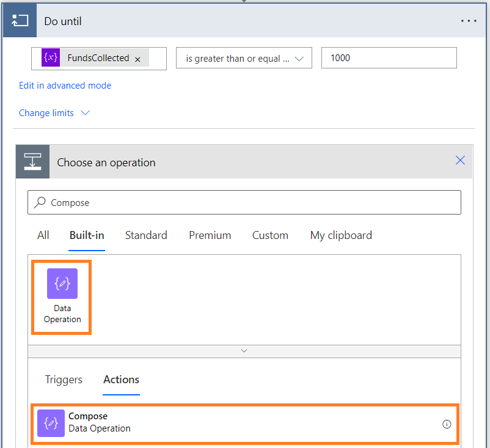Viewport: 490px width, 448px height.
Task: Switch to the Triggers tab
Action: tap(64, 380)
